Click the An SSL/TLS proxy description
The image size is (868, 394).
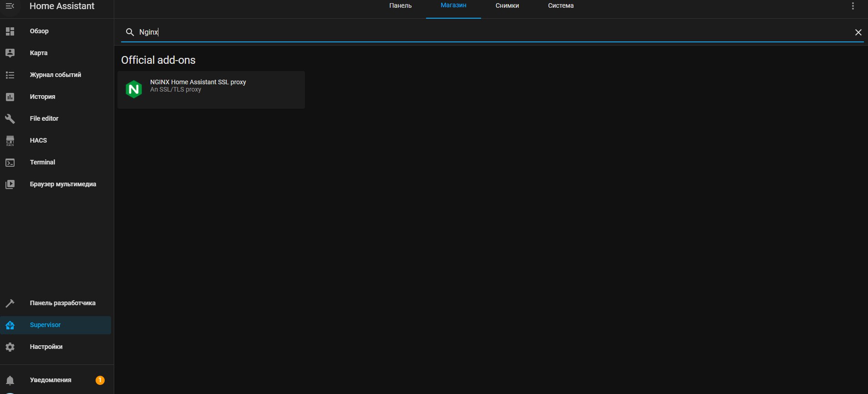pyautogui.click(x=176, y=90)
